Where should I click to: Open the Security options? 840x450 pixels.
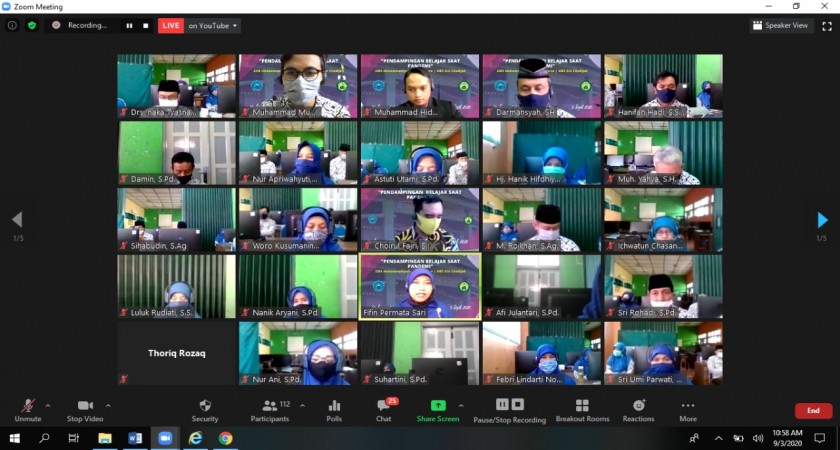click(205, 409)
